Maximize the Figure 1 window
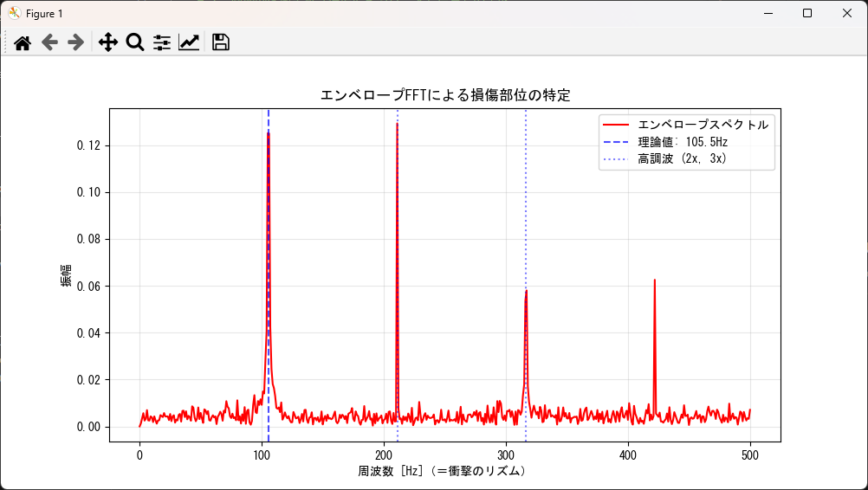Image resolution: width=868 pixels, height=490 pixels. pyautogui.click(x=807, y=13)
